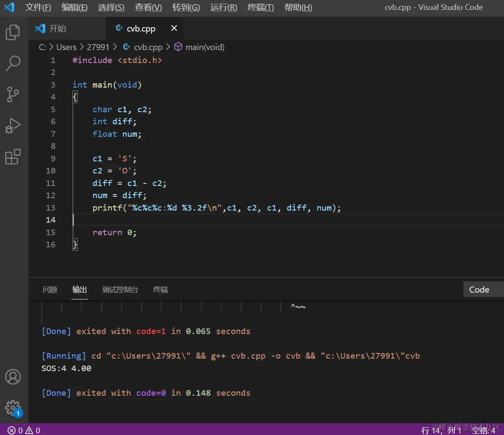Click errors and warnings status bar indicator
Viewport: 504px width, 435px height.
pyautogui.click(x=24, y=430)
